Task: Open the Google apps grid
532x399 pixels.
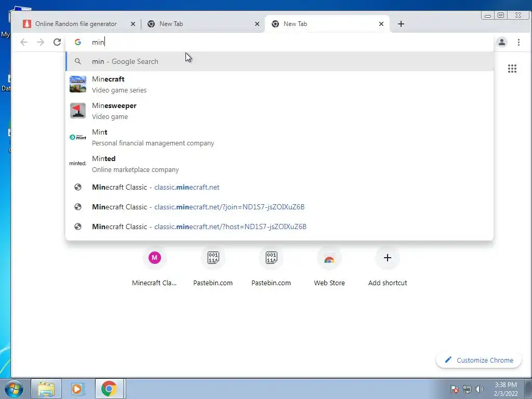Action: click(x=512, y=69)
